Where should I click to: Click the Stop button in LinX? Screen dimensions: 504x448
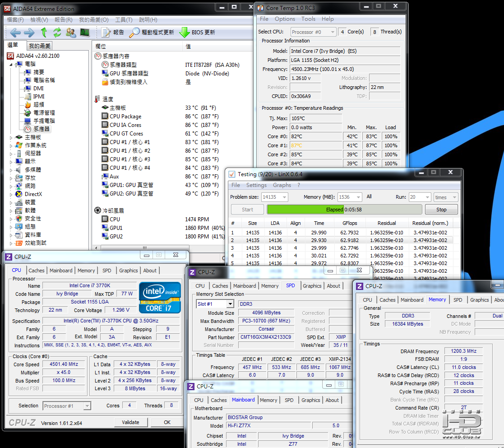(x=441, y=210)
